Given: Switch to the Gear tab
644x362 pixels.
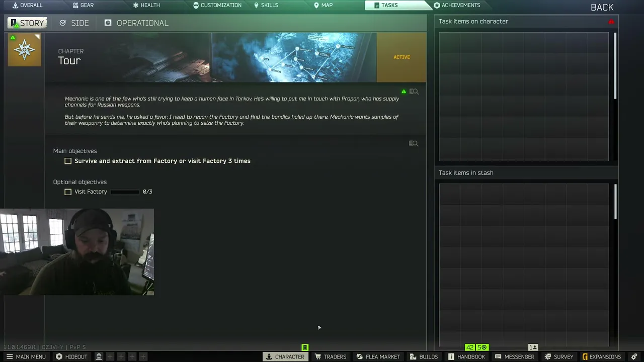Looking at the screenshot, I should pos(83,5).
